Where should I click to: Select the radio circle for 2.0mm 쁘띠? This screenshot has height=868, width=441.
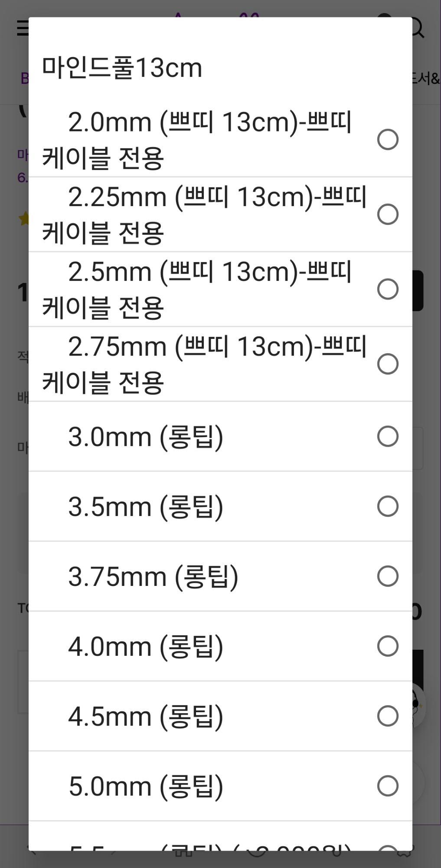(x=388, y=139)
